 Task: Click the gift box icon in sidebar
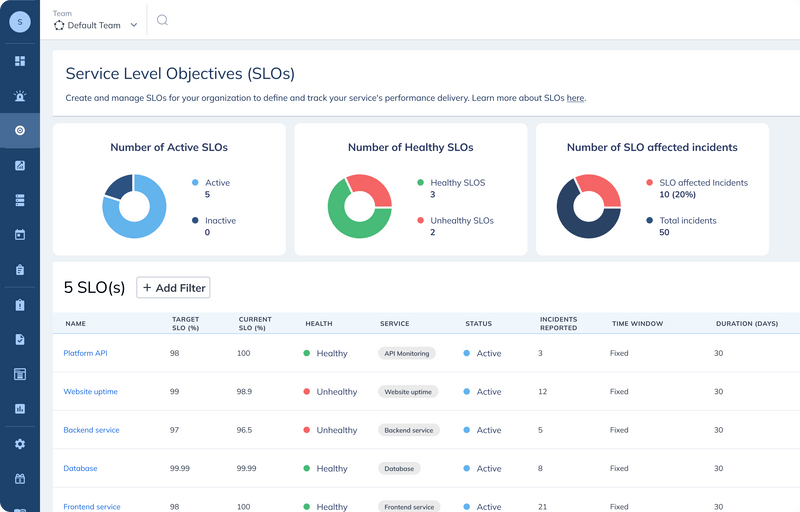pyautogui.click(x=20, y=479)
